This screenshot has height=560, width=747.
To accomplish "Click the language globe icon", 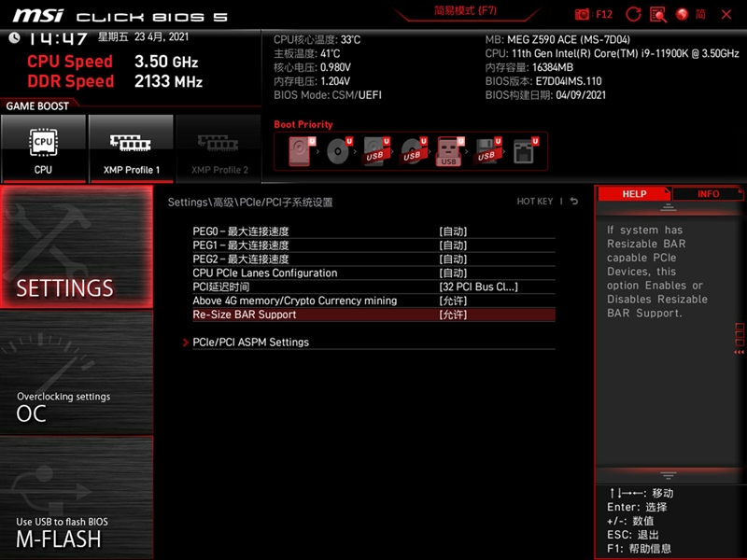I will (x=683, y=14).
